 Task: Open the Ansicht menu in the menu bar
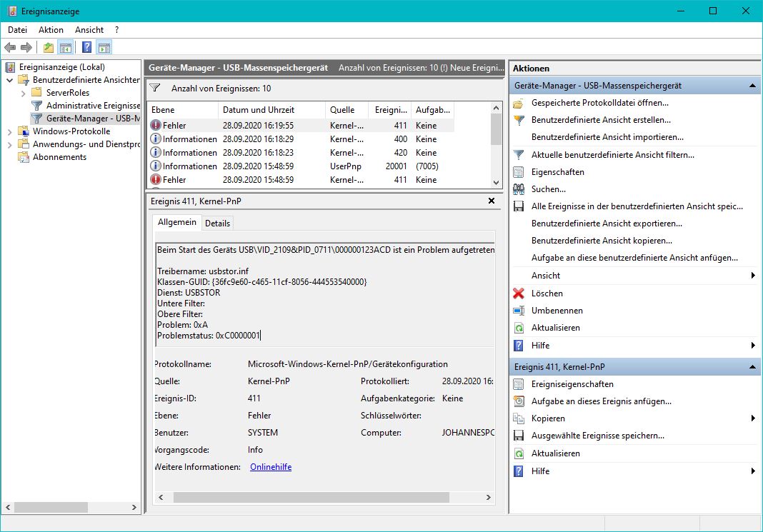[x=89, y=30]
